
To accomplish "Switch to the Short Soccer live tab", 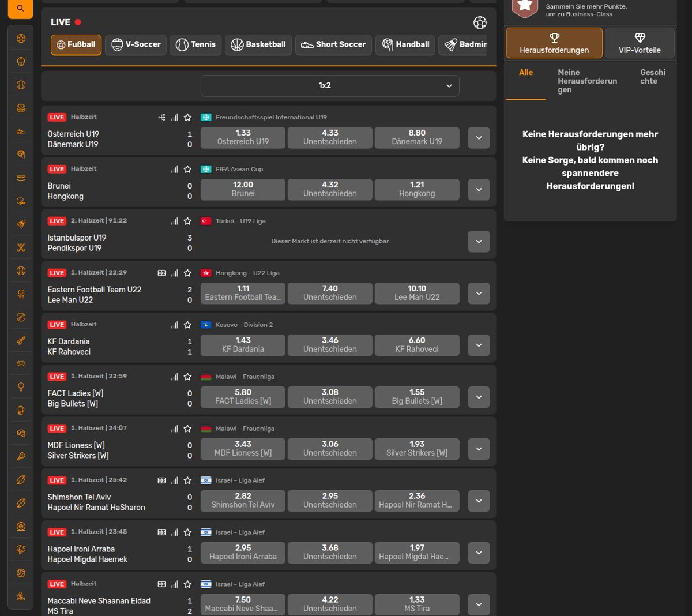I will (333, 45).
